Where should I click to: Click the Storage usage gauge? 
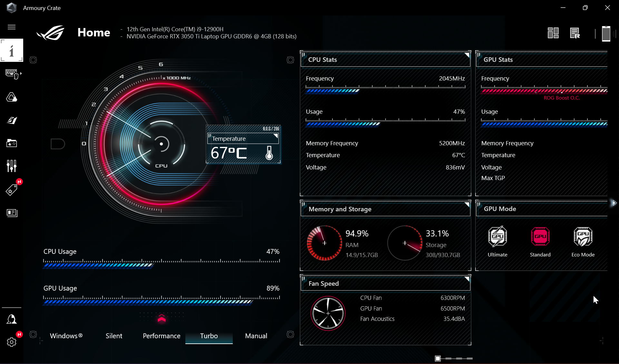pos(405,243)
